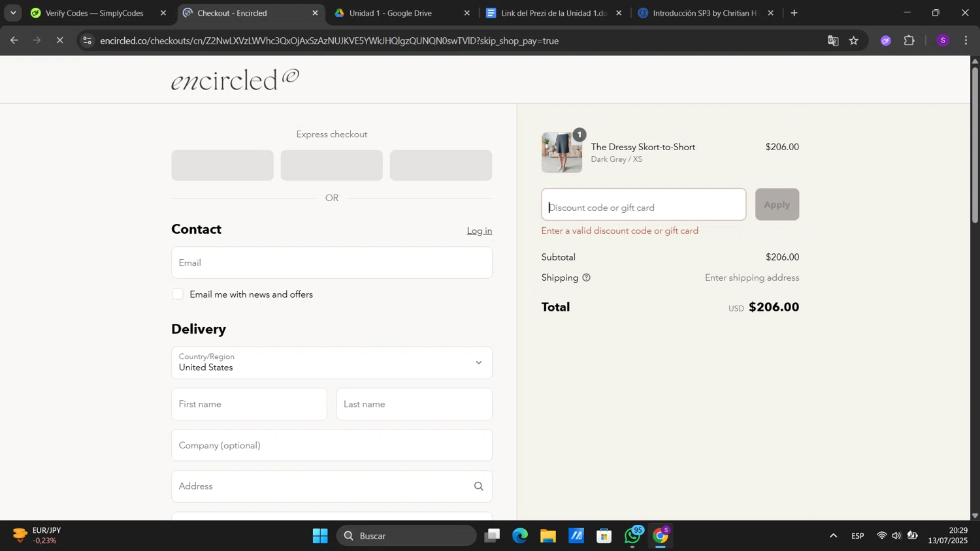This screenshot has width=980, height=551.
Task: Expand the Country/Region dropdown
Action: click(x=332, y=363)
